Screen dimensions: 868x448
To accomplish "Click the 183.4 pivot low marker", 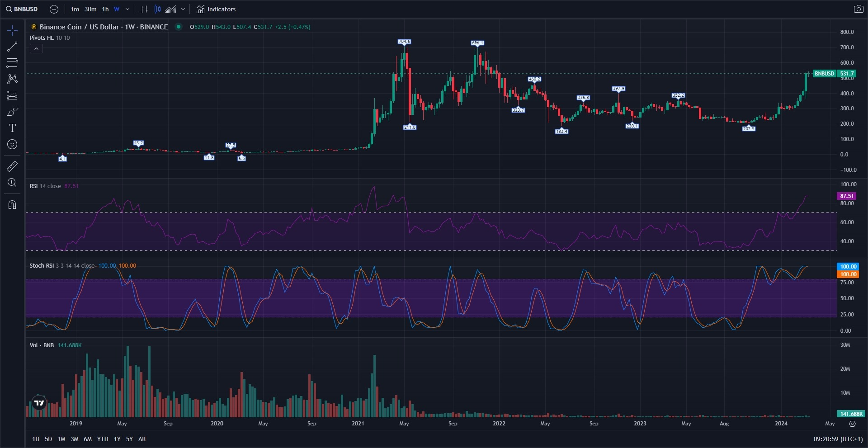I will click(561, 131).
